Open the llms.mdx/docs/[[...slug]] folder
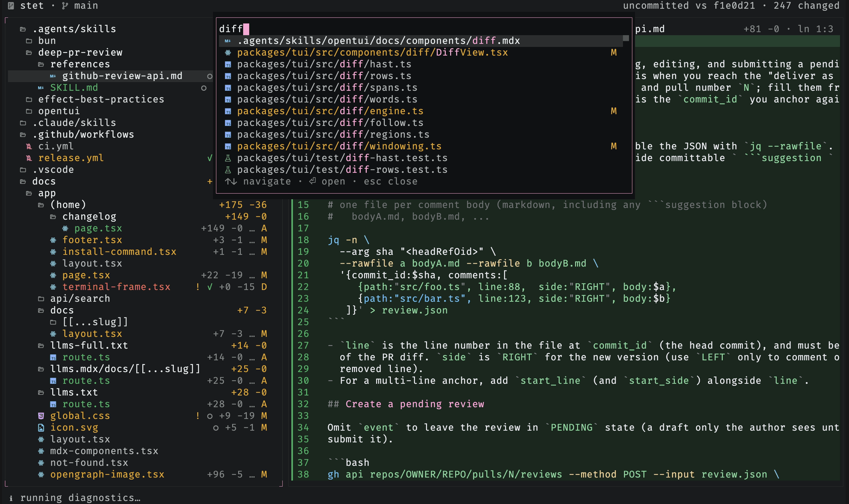This screenshot has height=504, width=849. (125, 369)
